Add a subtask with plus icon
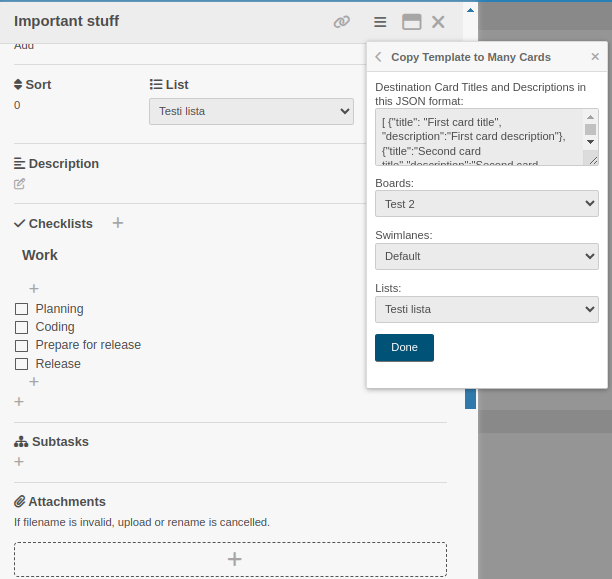The image size is (612, 579). (x=19, y=462)
